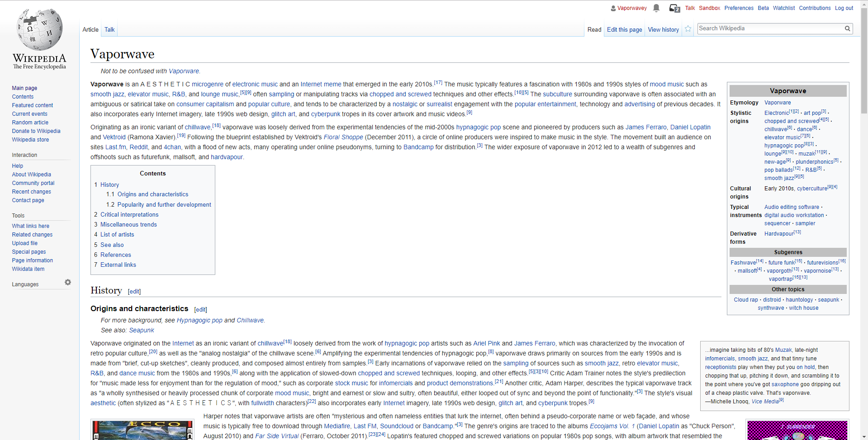The image size is (868, 440).
Task: Open Donate to Wikipedia link
Action: coord(36,131)
